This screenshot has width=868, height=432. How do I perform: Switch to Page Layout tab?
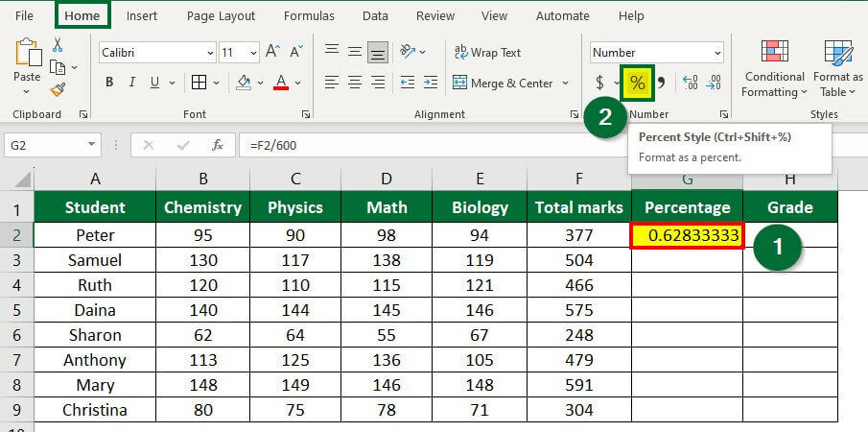click(221, 16)
